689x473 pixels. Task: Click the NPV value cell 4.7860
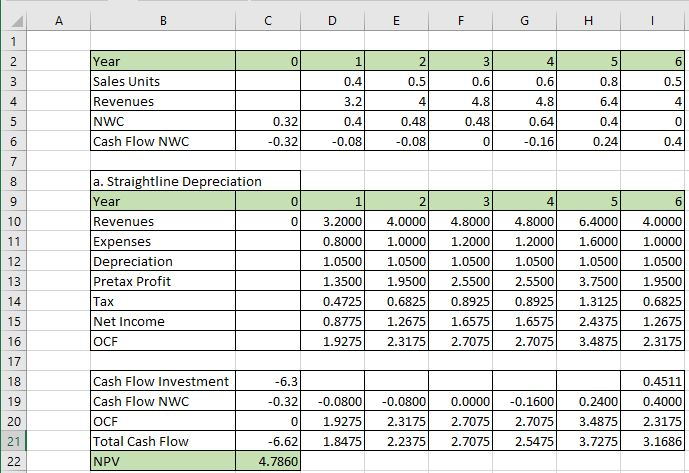267,461
